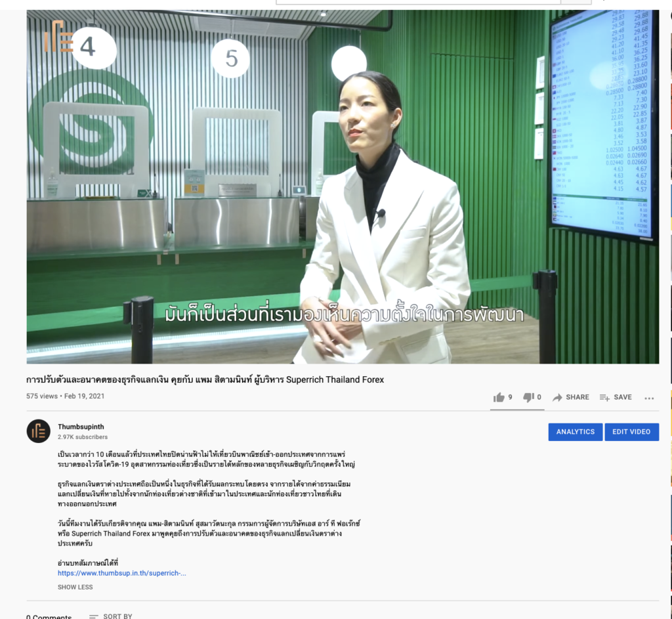This screenshot has width=672, height=619.
Task: Click the Comments count heading
Action: point(49,616)
